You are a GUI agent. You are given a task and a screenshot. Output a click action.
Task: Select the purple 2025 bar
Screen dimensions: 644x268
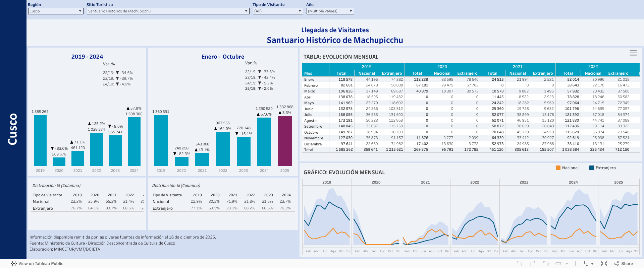(x=285, y=141)
